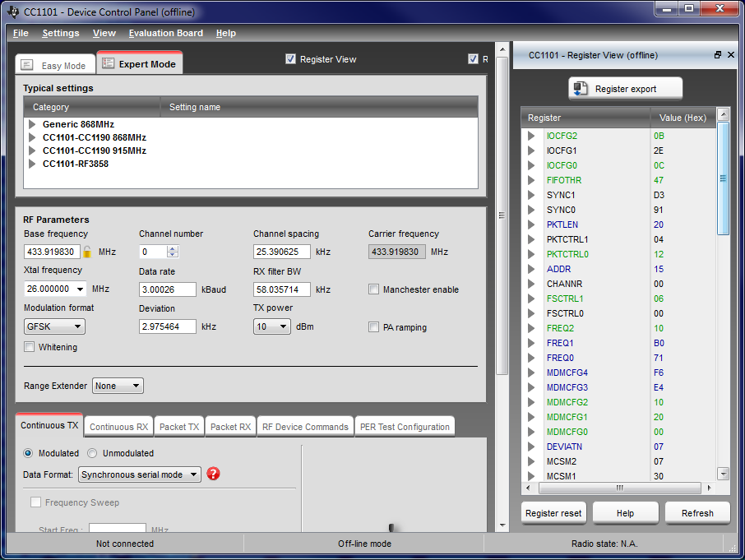
Task: Open the PER Test Configuration tab
Action: (x=405, y=427)
